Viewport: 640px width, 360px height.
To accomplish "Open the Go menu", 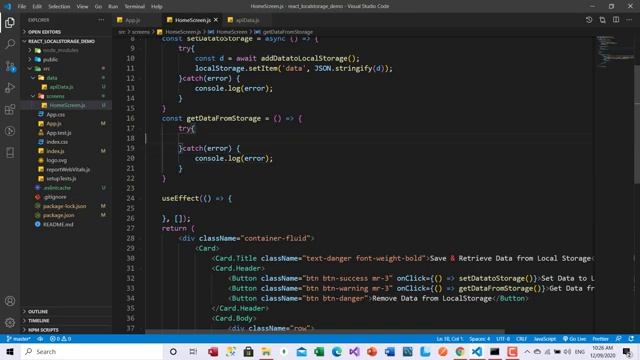I will coord(98,6).
